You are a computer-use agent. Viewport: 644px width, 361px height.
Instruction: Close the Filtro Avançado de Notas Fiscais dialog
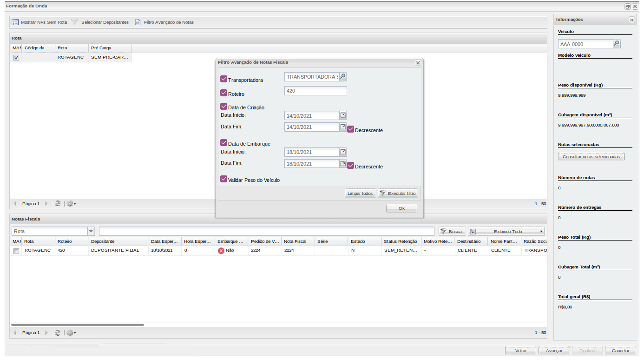tap(418, 62)
